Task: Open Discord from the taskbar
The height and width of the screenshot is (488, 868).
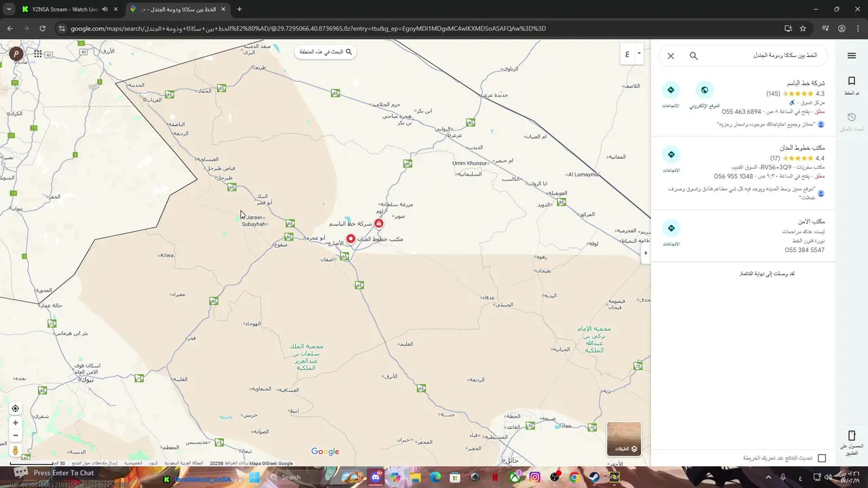Action: 377,477
